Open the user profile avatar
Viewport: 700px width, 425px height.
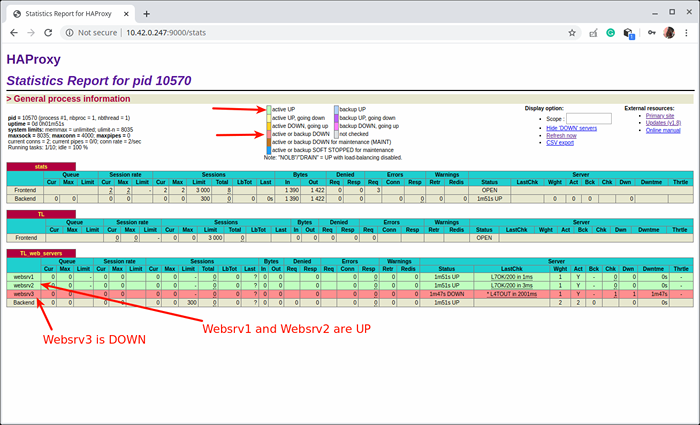669,33
